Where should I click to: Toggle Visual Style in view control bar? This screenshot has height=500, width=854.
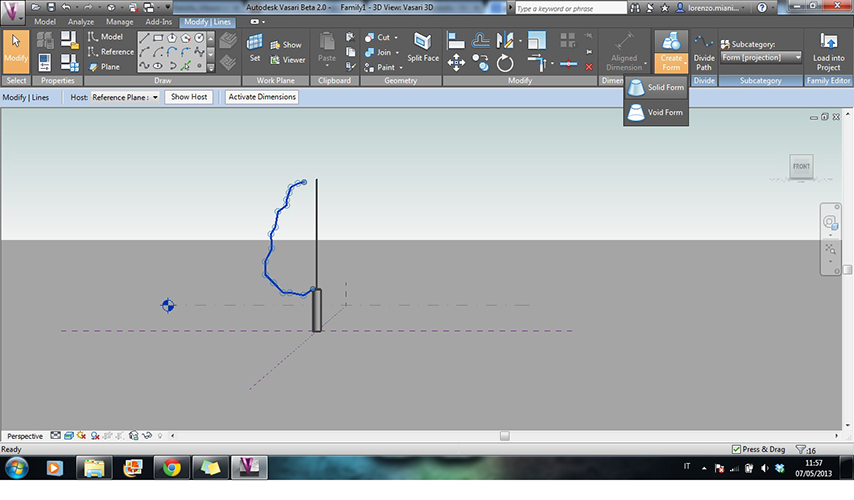[x=69, y=436]
